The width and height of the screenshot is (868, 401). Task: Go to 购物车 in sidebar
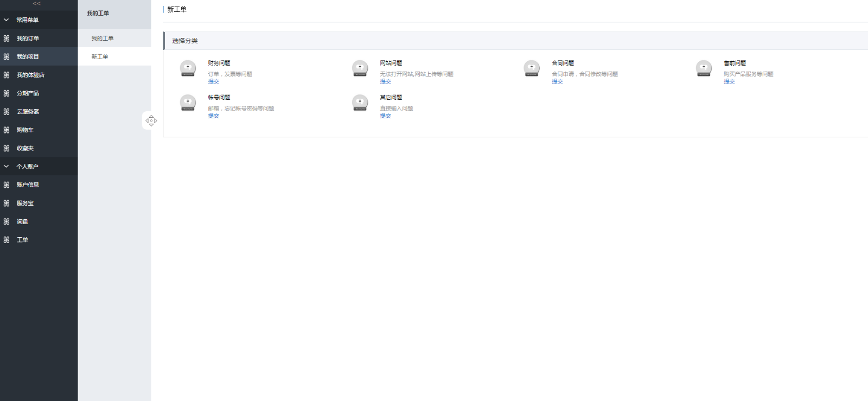pyautogui.click(x=25, y=130)
